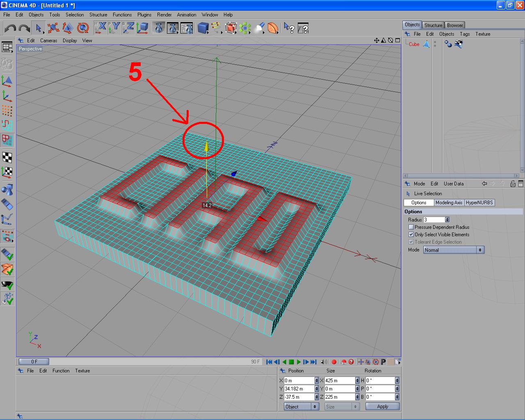Add a Cube primitive object
Image resolution: width=525 pixels, height=420 pixels.
click(x=203, y=28)
